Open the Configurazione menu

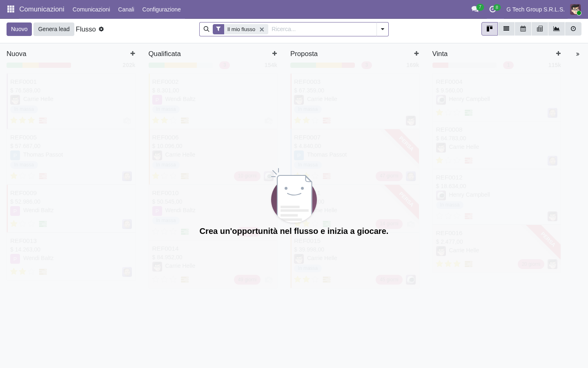tap(161, 9)
